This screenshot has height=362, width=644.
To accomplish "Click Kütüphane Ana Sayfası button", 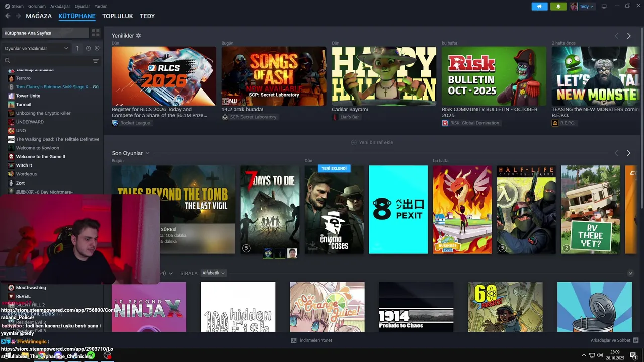I will tap(45, 33).
